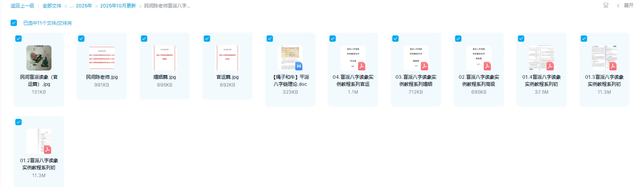This screenshot has height=187, width=644.
Task: Open the 民间陈老师.jpg document thumbnail
Action: coord(102,58)
